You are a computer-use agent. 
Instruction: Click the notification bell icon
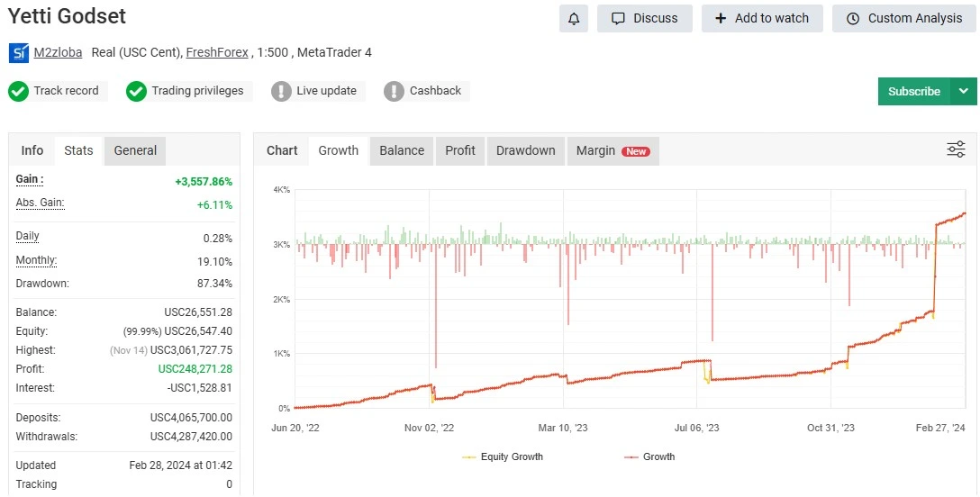click(574, 18)
